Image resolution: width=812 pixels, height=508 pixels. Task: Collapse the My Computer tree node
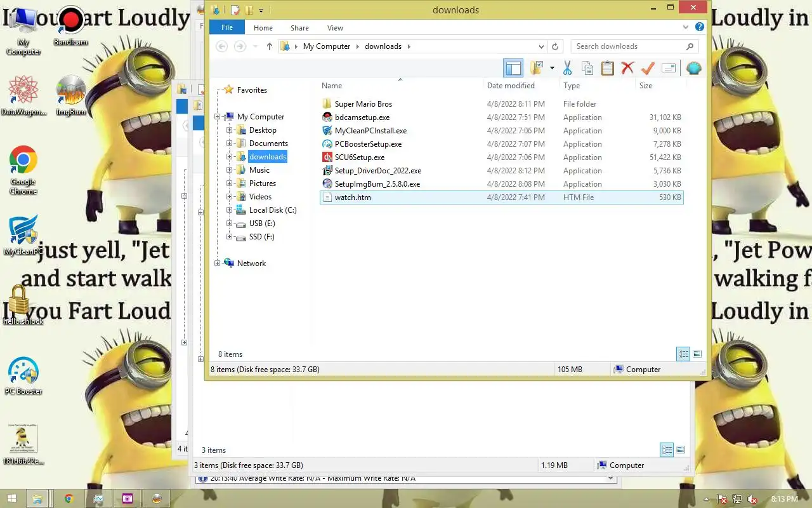[218, 117]
